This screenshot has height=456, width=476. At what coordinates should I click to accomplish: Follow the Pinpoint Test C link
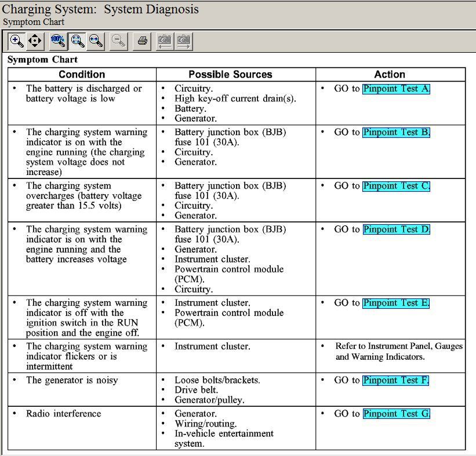(x=396, y=186)
